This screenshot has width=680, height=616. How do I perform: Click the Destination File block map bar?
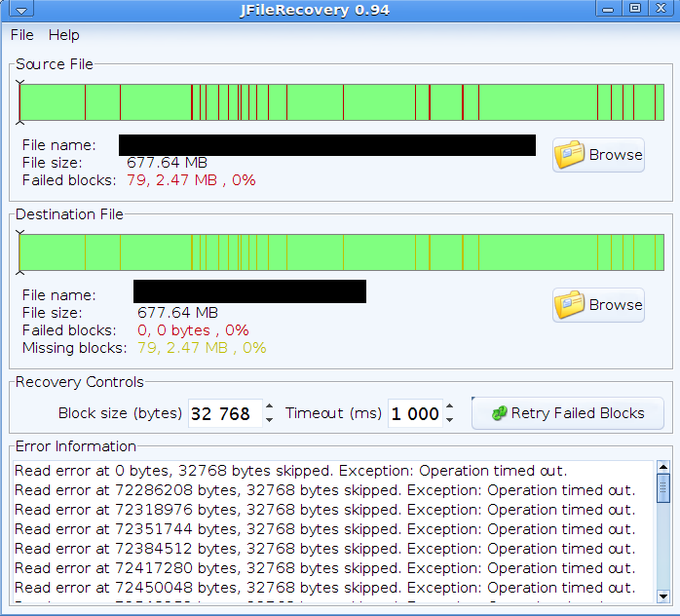pos(342,252)
